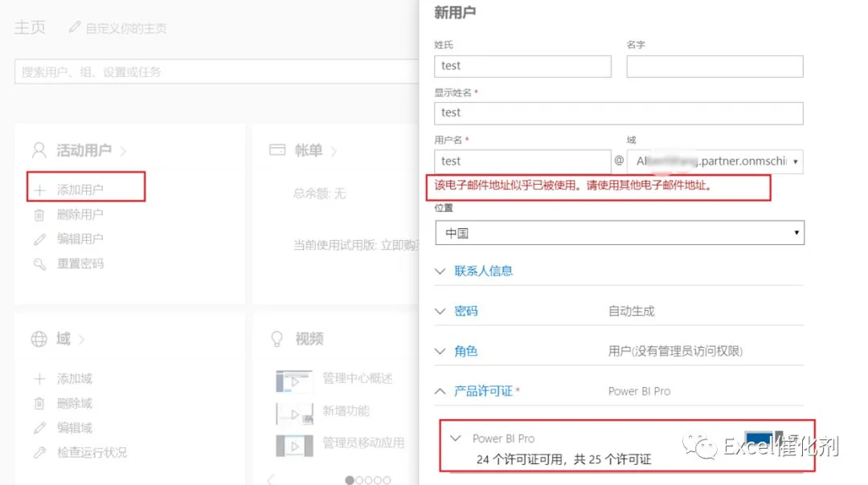Open the 编辑用户 link
This screenshot has height=485, width=868.
tap(80, 239)
